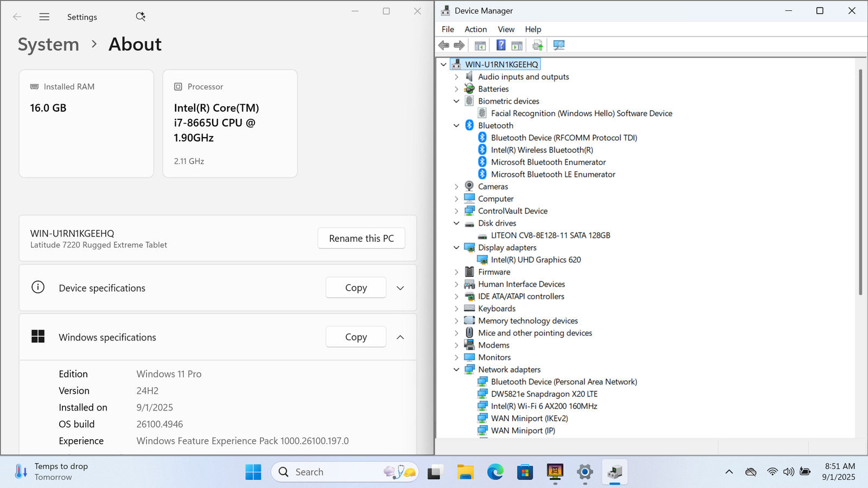Click the Installed RAM 16.0 GB card
The height and width of the screenshot is (488, 868).
86,124
